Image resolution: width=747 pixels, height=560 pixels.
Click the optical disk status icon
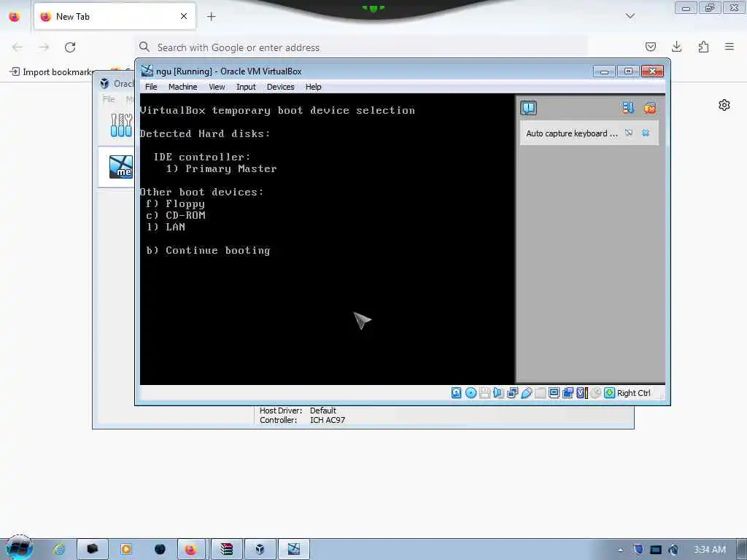[471, 393]
